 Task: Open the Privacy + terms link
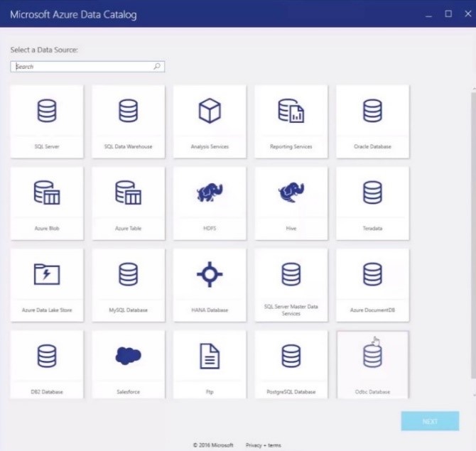point(263,445)
